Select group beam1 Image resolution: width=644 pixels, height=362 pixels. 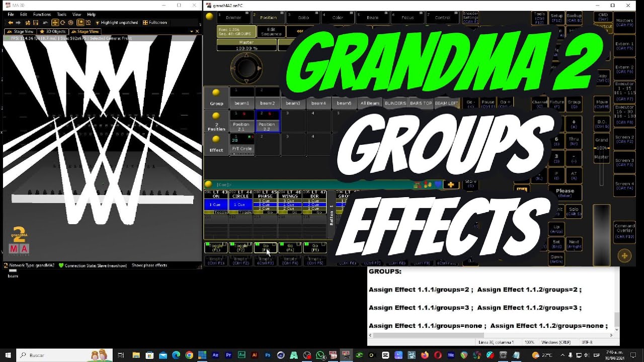(x=242, y=98)
